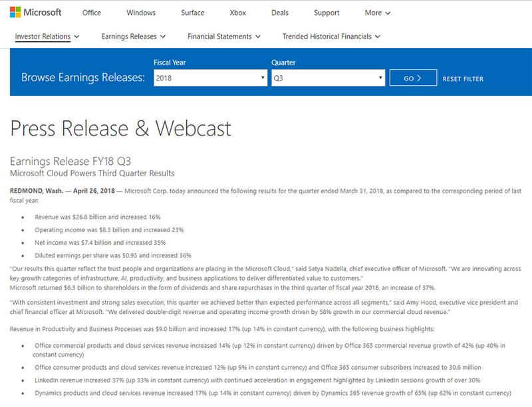Click the Fiscal Year label
This screenshot has height=407, width=532.
[170, 63]
